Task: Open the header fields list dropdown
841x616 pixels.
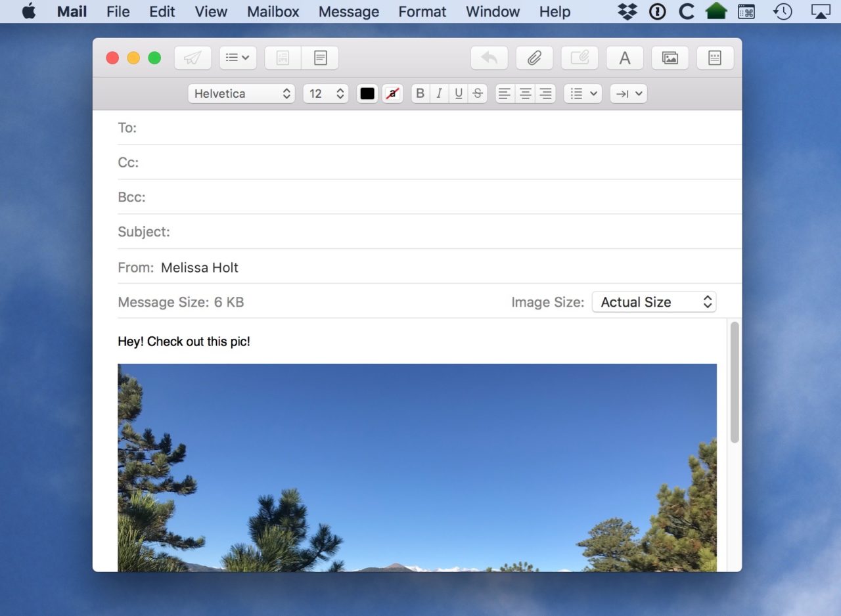Action: point(238,58)
